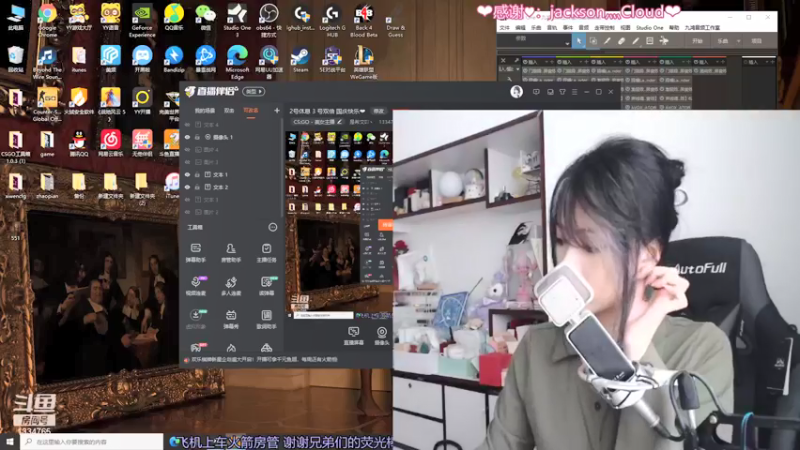Select the Arrow tool in Studio One
800x450 pixels.
pos(579,41)
